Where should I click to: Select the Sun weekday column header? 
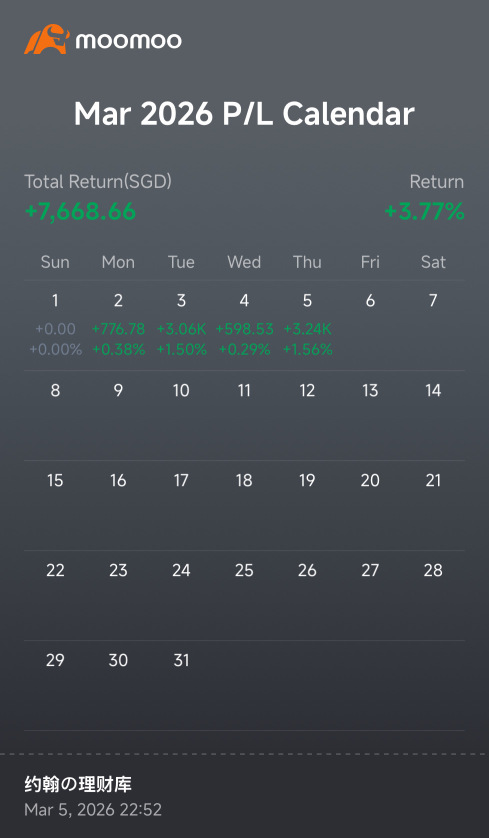[55, 262]
